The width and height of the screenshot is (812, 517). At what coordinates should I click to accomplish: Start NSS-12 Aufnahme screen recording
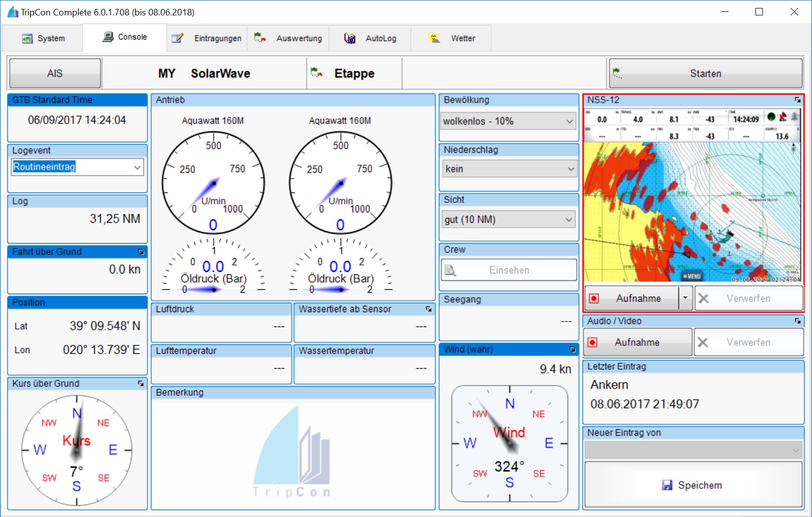(631, 298)
